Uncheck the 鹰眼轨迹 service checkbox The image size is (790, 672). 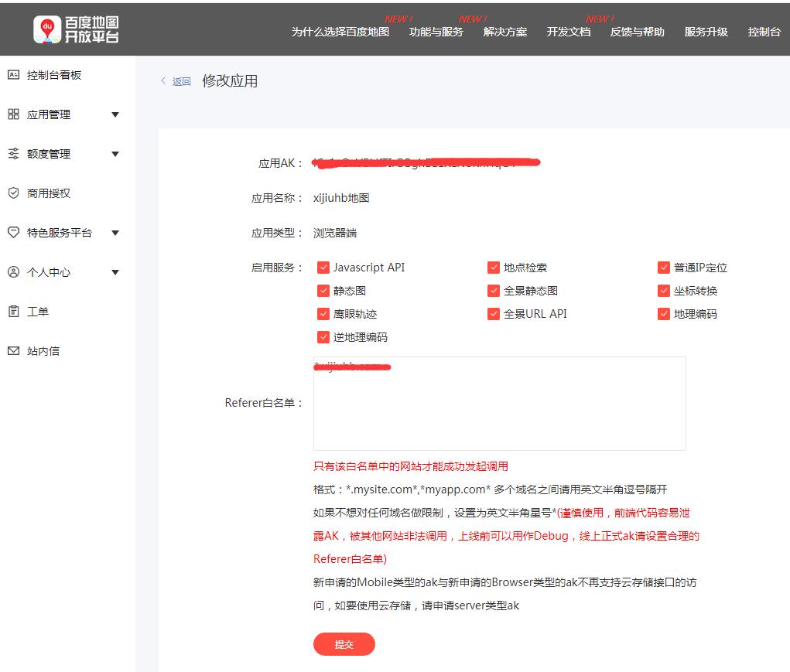pyautogui.click(x=323, y=314)
